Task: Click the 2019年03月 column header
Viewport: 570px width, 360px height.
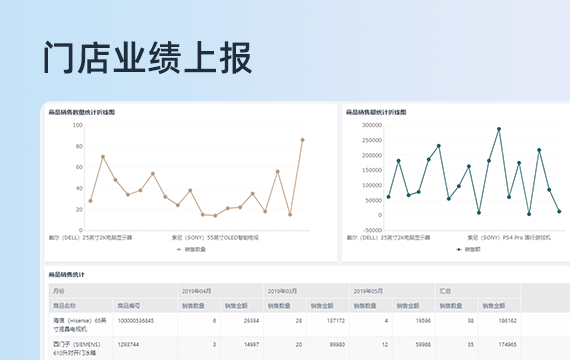Action: point(306,291)
